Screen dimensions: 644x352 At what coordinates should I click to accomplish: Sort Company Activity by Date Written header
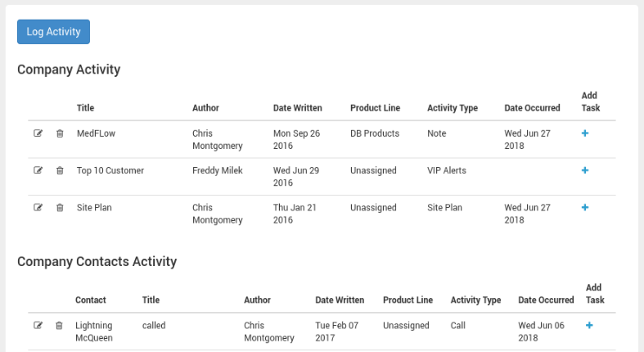point(297,107)
